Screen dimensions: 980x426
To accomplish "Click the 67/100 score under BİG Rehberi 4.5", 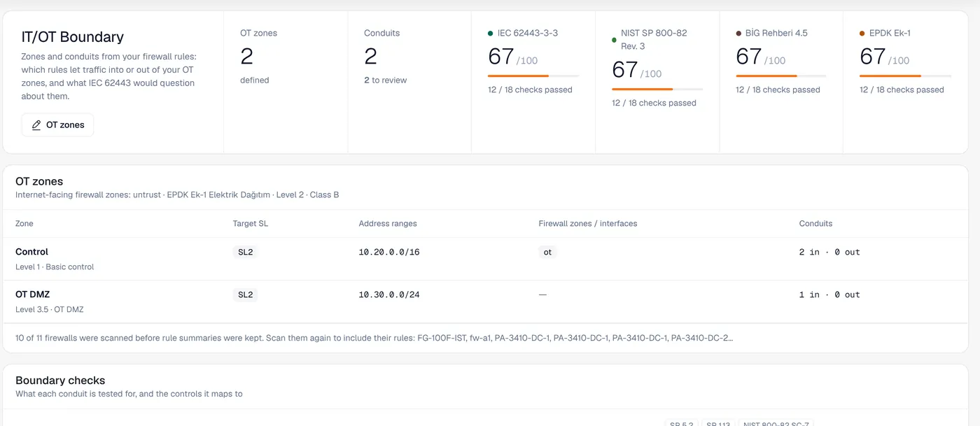I will click(x=760, y=57).
